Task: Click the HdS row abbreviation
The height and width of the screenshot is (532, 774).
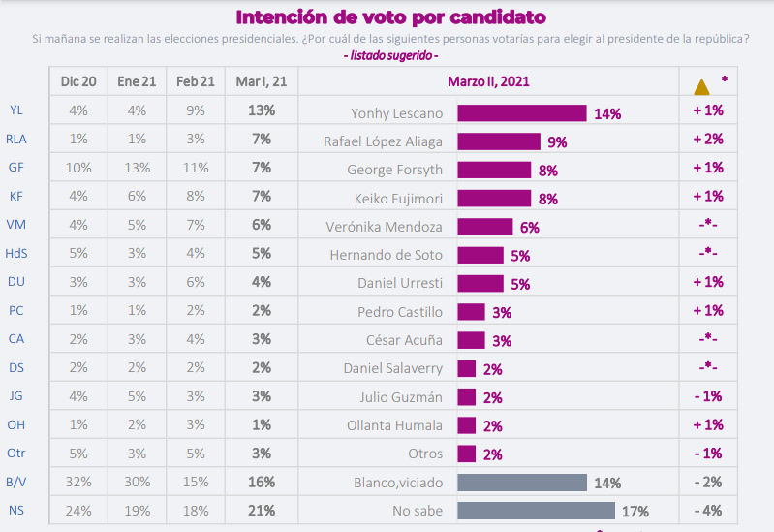Action: [16, 254]
